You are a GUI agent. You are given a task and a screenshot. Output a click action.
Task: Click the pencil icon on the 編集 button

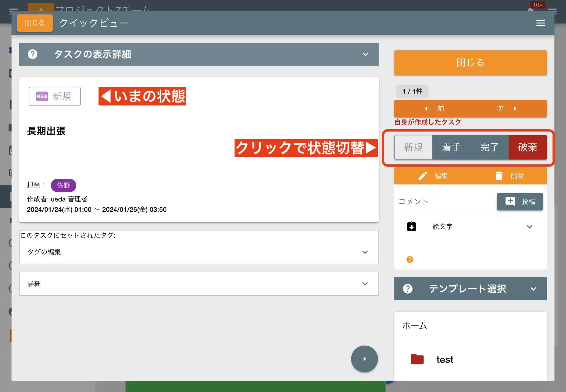tap(422, 176)
